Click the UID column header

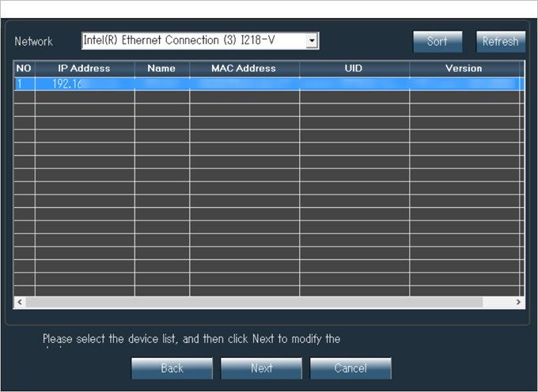(x=354, y=69)
